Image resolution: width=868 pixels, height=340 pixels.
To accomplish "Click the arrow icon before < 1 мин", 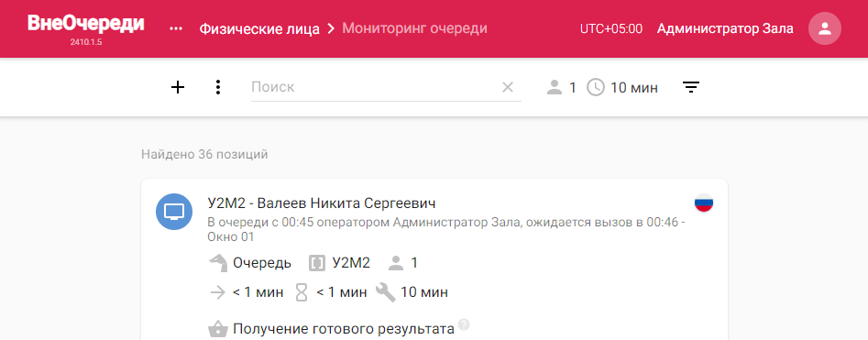I will click(218, 292).
